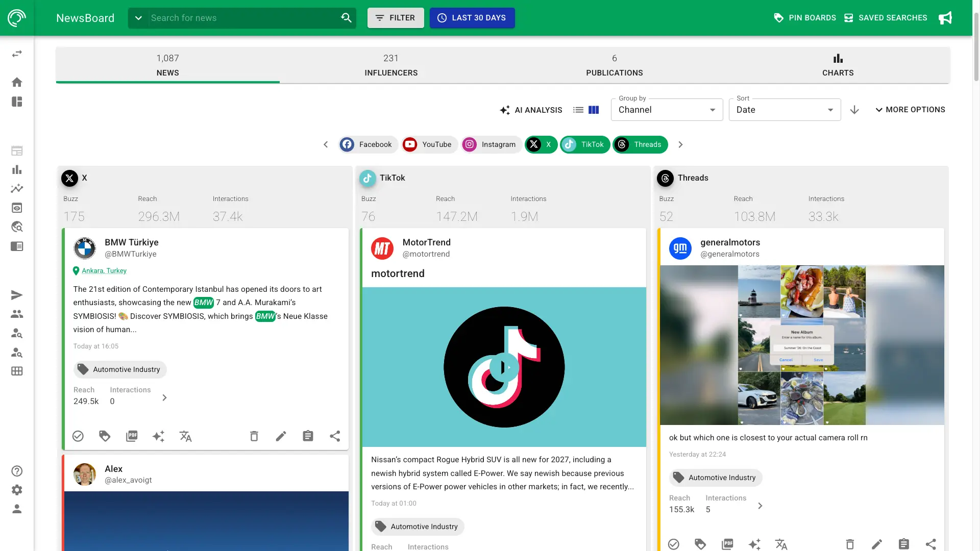Share the BMW Türkiye post
Screen dimensions: 980x551
pos(335,436)
